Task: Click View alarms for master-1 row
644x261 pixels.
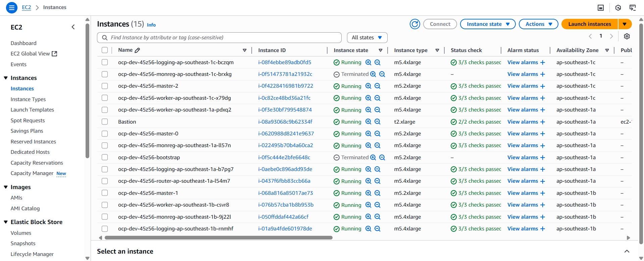Action: 523,193
